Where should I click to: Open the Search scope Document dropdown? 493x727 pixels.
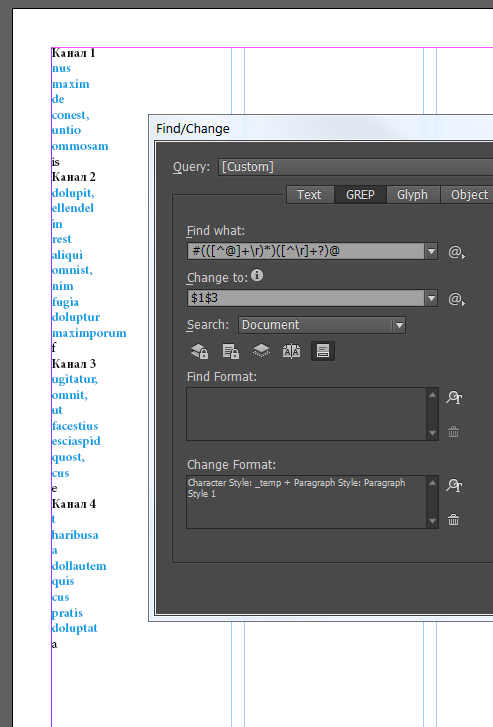322,325
